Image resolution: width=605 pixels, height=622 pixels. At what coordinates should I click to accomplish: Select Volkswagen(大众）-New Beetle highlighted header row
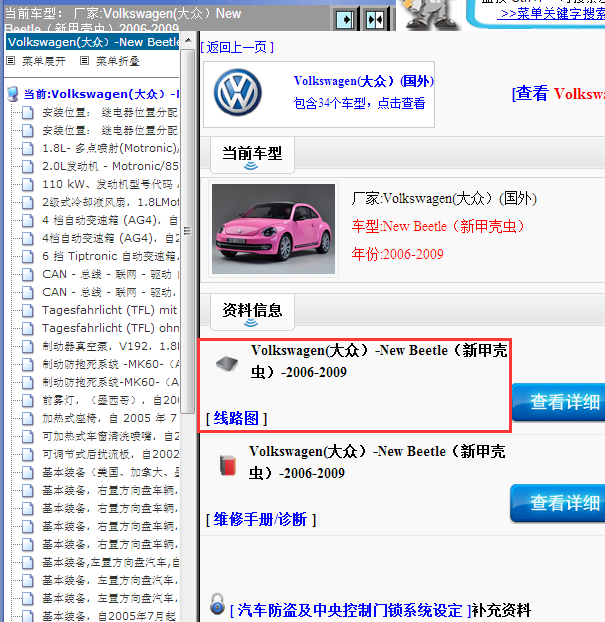(92, 42)
